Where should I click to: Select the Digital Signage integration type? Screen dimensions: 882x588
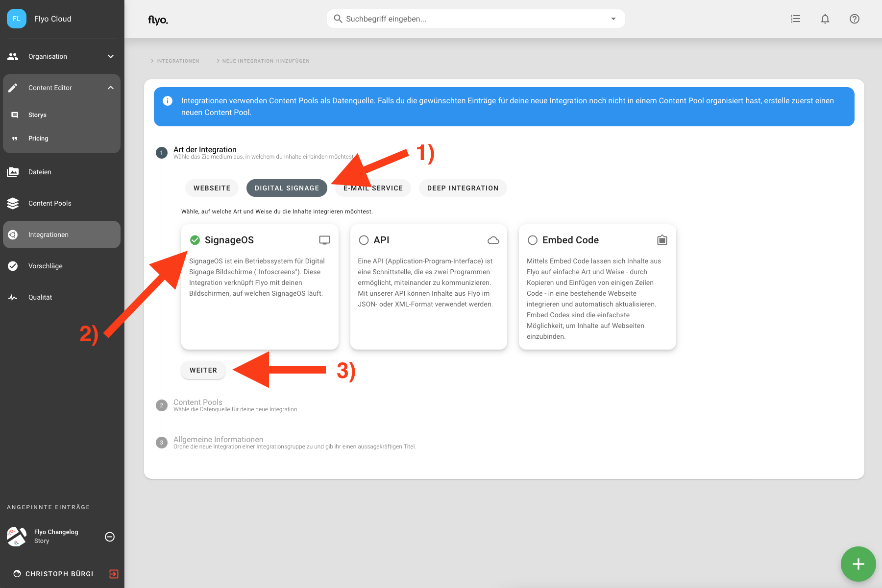click(x=287, y=188)
